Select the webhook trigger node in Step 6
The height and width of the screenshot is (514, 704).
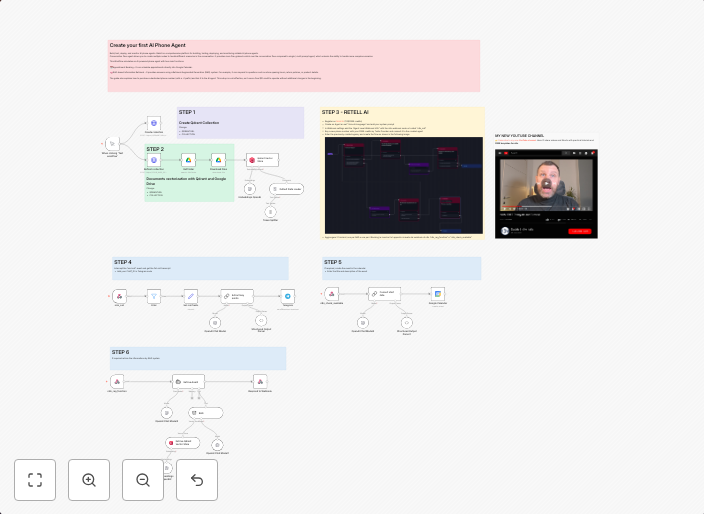[117, 382]
